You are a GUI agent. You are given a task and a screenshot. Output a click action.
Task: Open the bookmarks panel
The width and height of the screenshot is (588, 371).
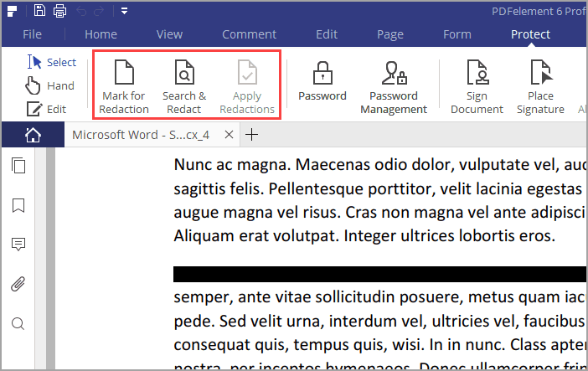click(x=18, y=205)
